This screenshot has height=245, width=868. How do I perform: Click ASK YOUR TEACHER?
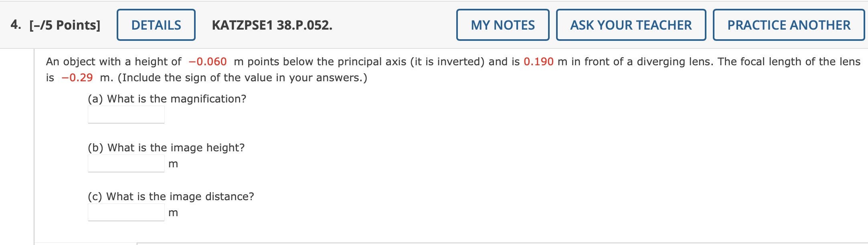630,25
